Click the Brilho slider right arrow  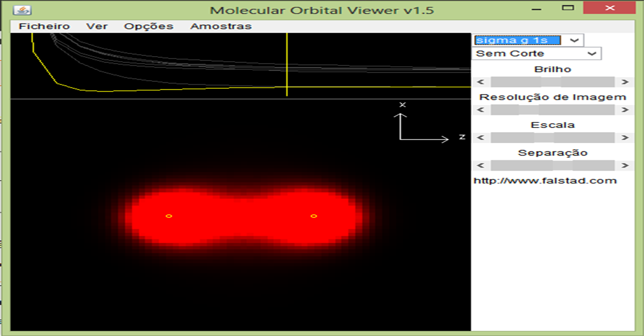624,82
